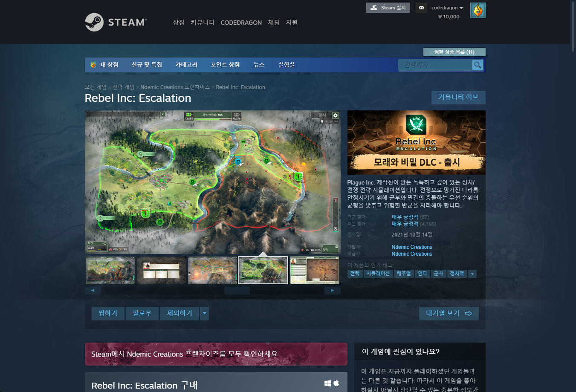Click the thumbnail strip left arrow
The image size is (576, 392).
(x=93, y=291)
